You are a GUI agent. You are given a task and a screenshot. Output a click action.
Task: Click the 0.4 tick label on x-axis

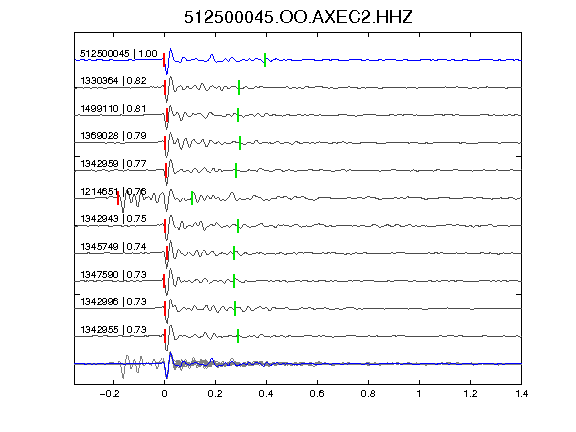pos(266,394)
